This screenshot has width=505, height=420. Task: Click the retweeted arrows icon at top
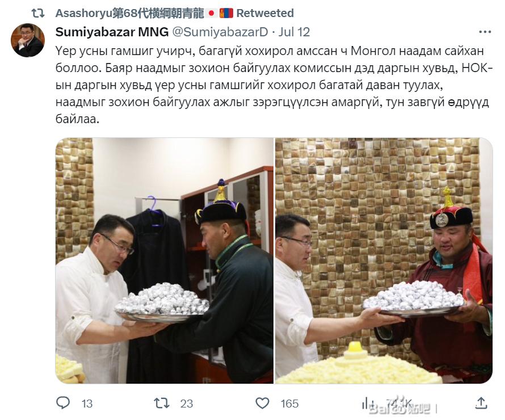(x=38, y=13)
